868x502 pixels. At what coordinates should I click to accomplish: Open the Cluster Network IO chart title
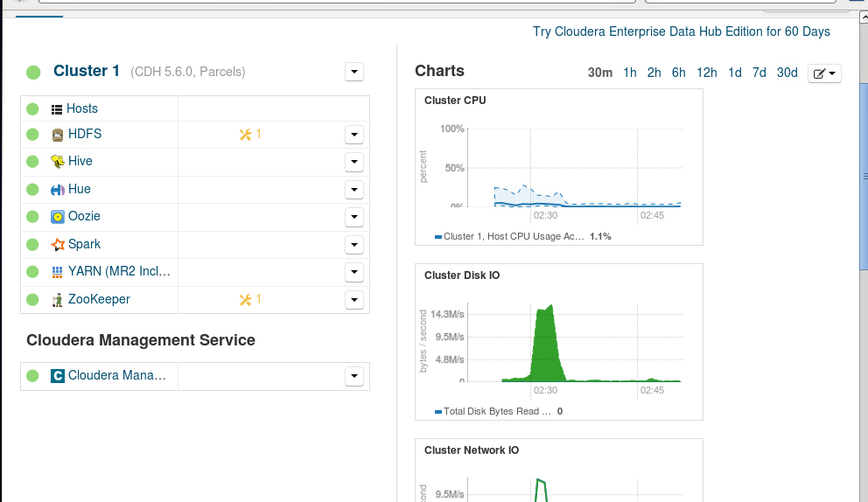472,450
